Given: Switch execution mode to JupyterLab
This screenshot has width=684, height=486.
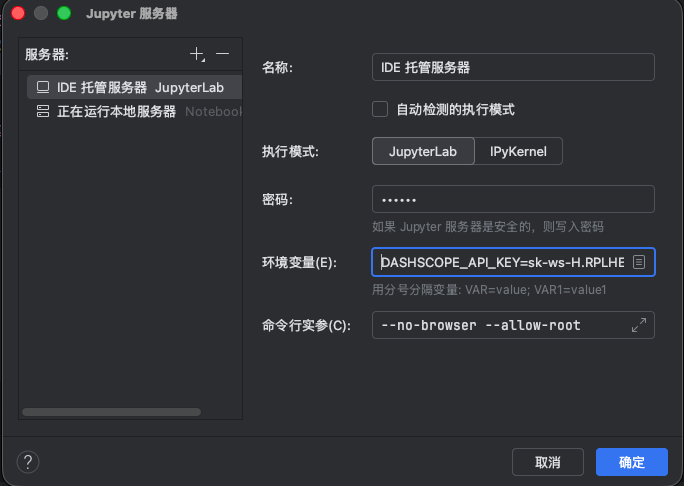Looking at the screenshot, I should pos(423,151).
